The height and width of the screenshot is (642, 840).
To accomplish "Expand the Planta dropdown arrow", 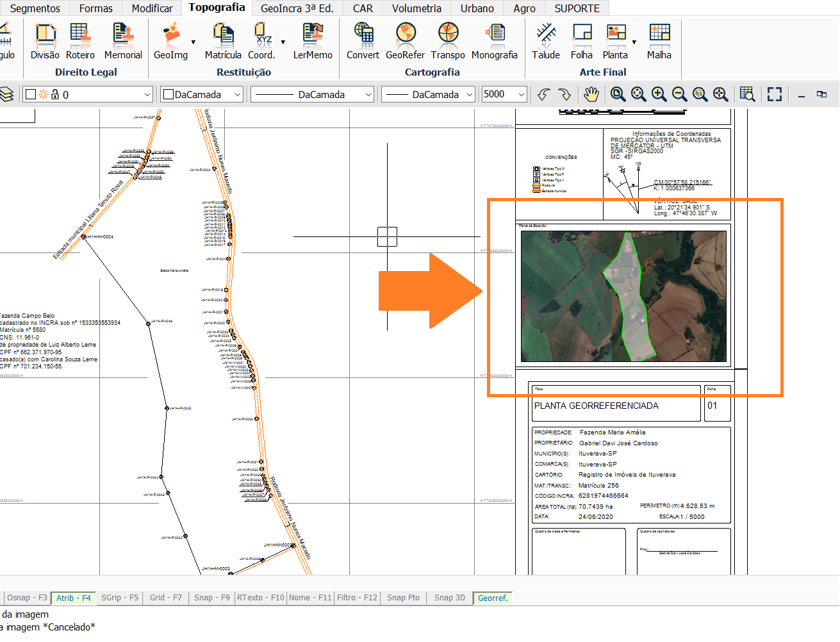I will pyautogui.click(x=634, y=42).
